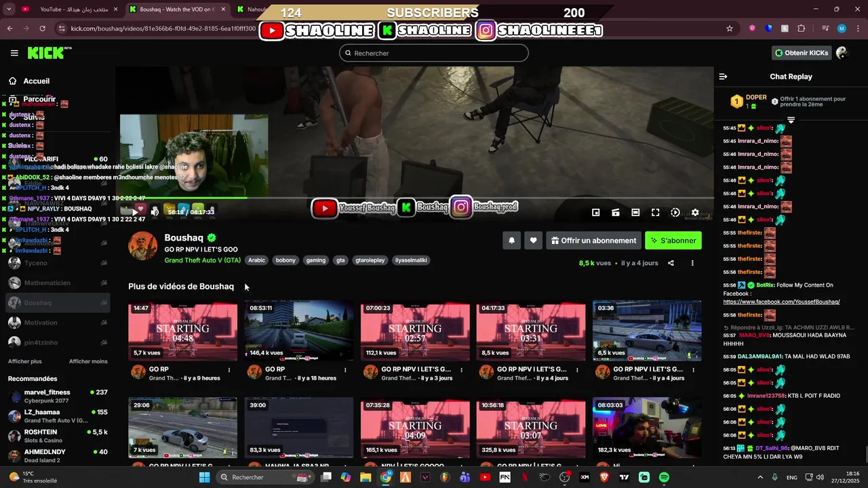
Task: Select pin4tzinho in followed channels
Action: point(58,342)
